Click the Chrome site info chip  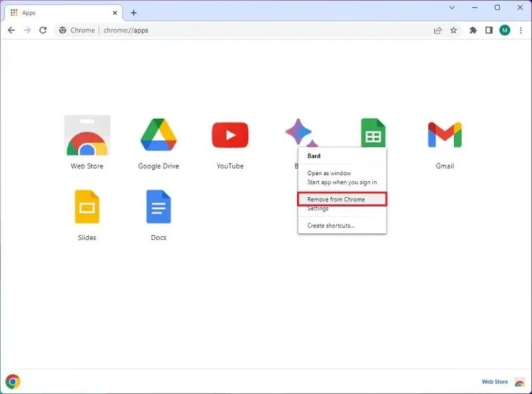tap(77, 30)
